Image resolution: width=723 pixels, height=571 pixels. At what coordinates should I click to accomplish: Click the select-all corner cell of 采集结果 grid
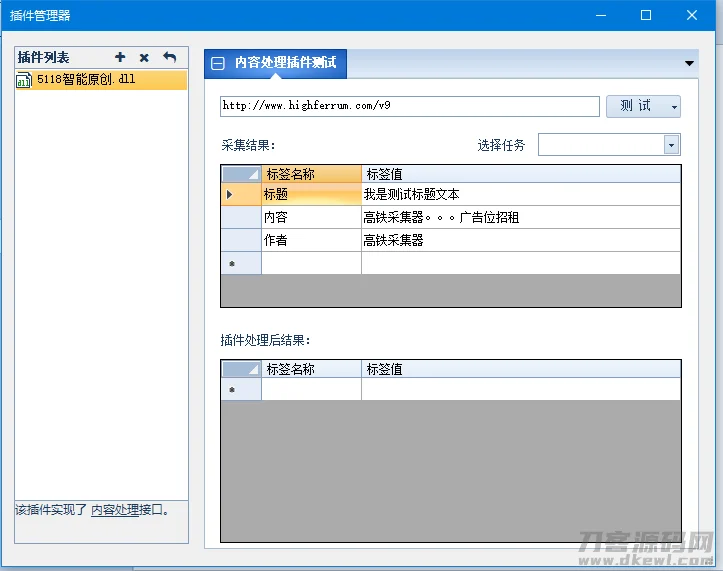240,174
